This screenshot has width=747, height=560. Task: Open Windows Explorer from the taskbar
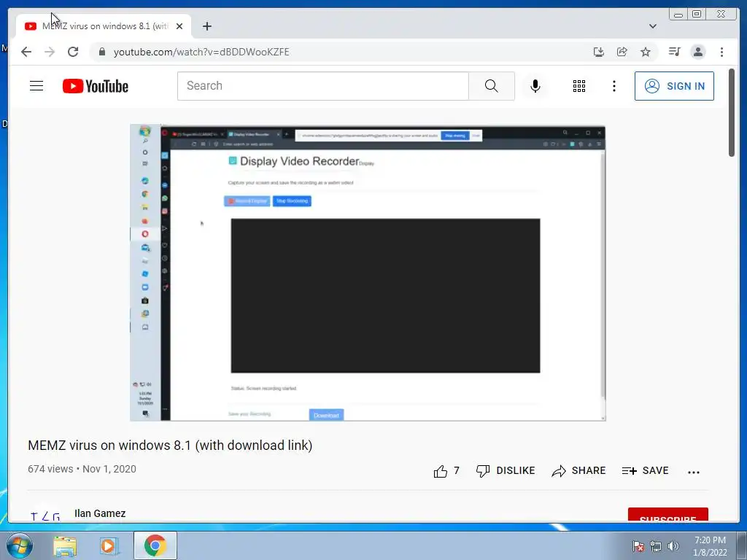(65, 545)
